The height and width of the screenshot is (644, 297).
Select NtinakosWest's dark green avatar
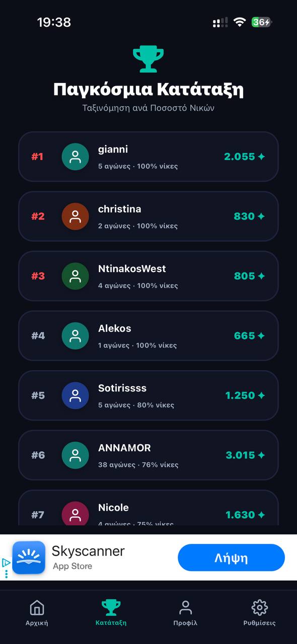tap(75, 276)
